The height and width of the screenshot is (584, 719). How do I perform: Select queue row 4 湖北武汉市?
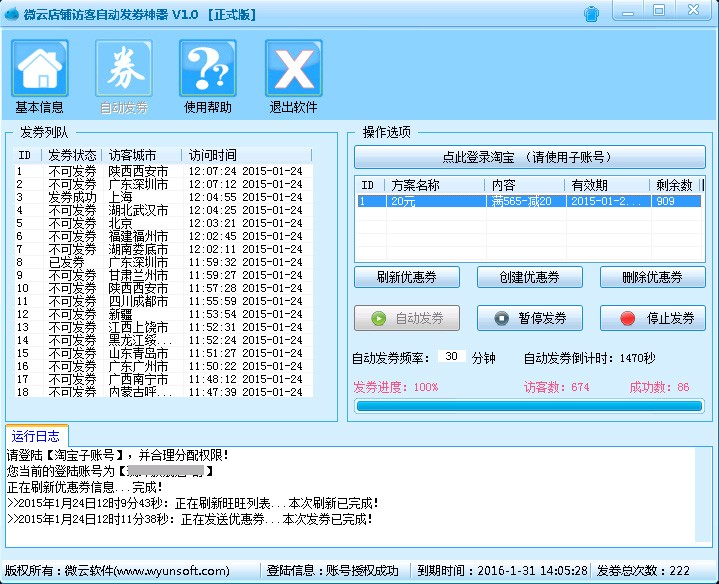coord(164,210)
